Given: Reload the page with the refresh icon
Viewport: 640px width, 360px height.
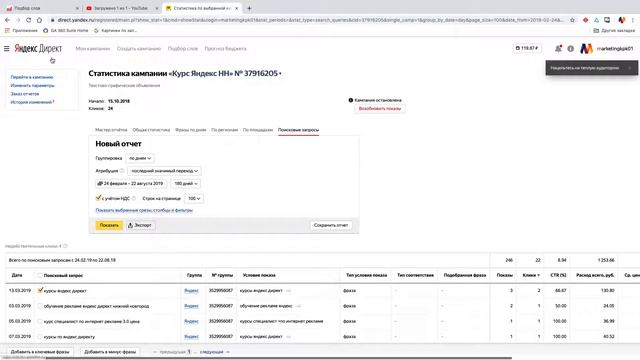Looking at the screenshot, I should pos(28,20).
